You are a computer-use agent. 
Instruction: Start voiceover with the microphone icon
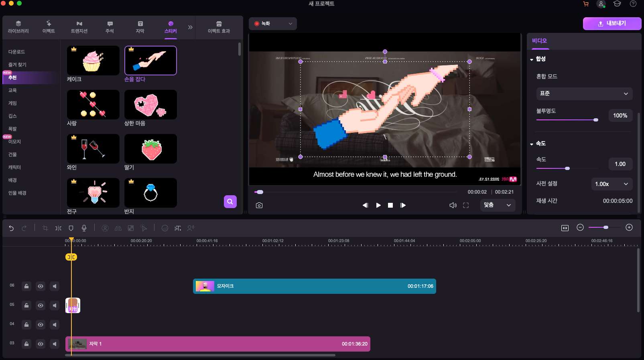[84, 228]
